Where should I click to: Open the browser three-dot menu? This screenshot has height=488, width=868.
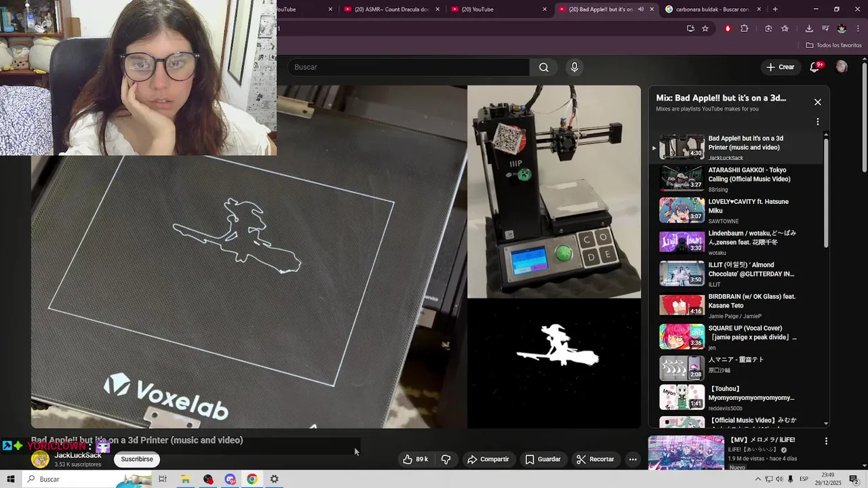coord(857,28)
